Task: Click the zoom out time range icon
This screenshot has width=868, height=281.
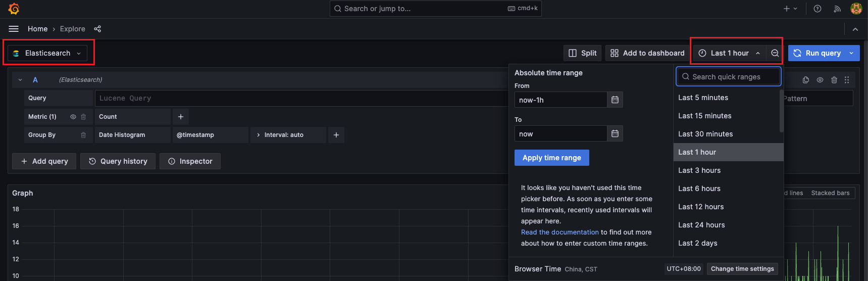Action: point(775,53)
